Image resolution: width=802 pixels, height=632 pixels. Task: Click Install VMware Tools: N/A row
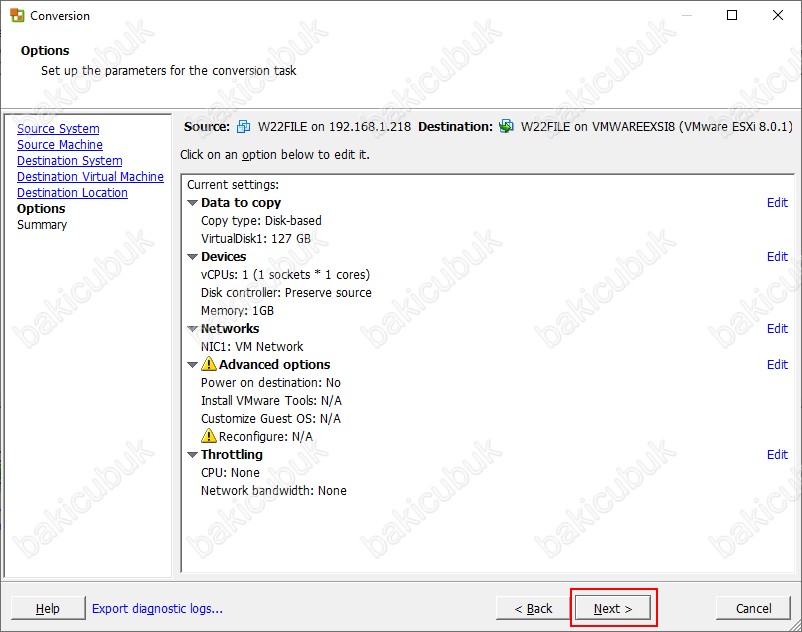(x=271, y=400)
